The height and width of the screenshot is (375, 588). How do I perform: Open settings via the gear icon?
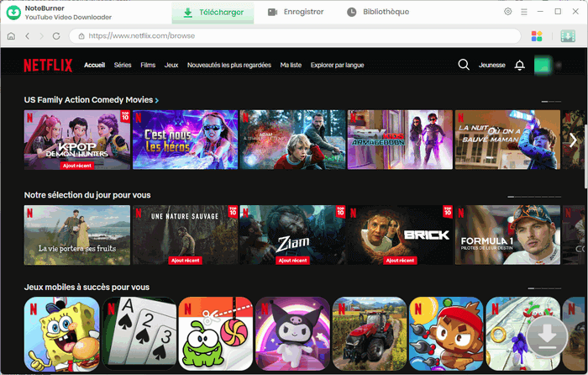507,12
